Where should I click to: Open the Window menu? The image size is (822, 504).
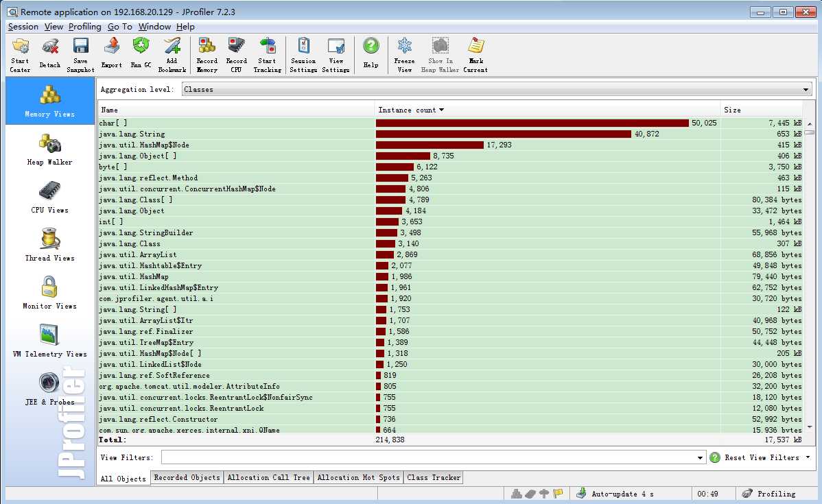(x=154, y=26)
